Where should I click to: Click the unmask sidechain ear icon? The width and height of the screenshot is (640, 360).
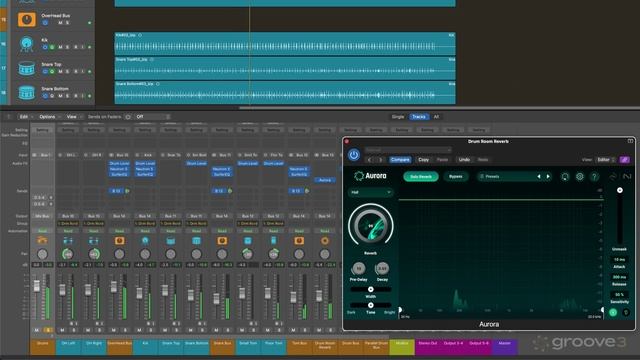(626, 313)
